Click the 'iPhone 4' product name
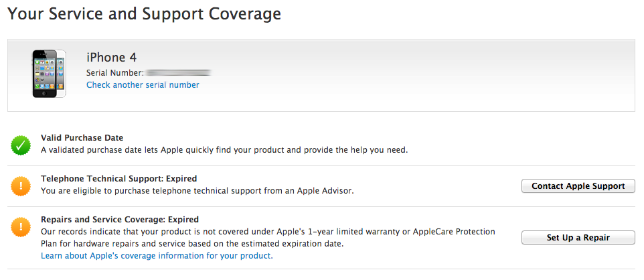The height and width of the screenshot is (280, 644). [x=112, y=58]
